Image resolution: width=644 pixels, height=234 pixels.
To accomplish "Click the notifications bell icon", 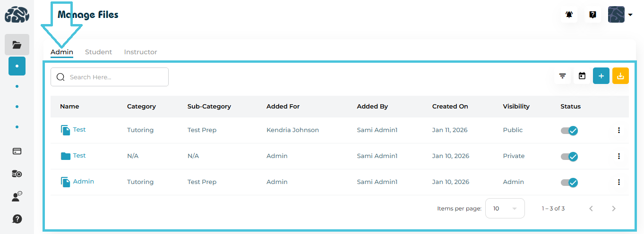I will pyautogui.click(x=569, y=15).
